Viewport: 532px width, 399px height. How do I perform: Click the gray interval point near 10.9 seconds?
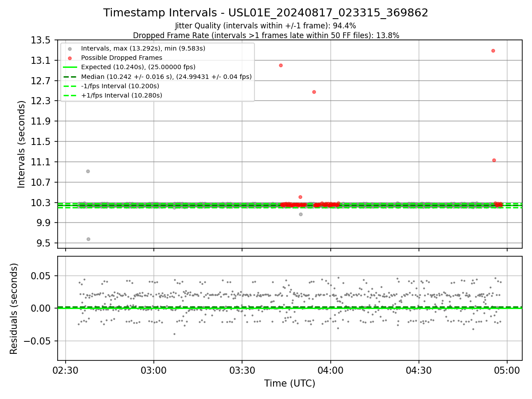point(88,171)
